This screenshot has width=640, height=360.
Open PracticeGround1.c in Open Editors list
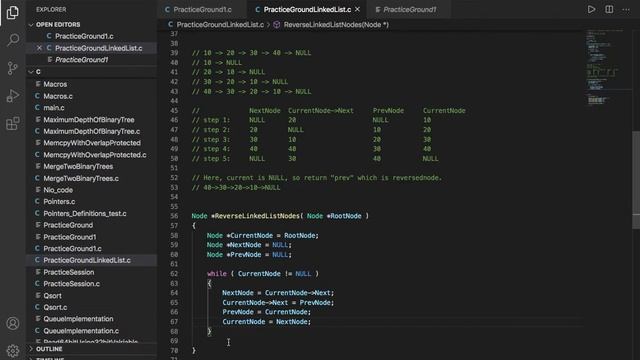coord(84,36)
